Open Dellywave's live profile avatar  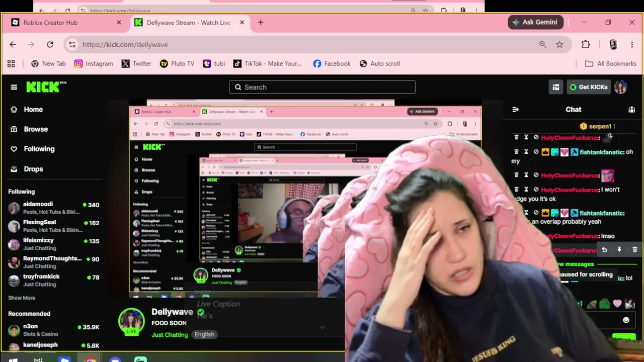[x=131, y=321]
